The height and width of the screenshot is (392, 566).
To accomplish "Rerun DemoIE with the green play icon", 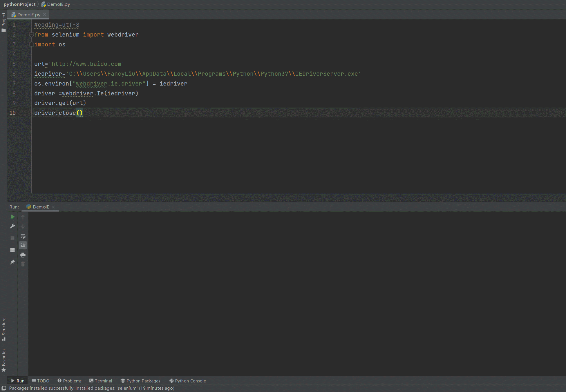I will point(12,217).
